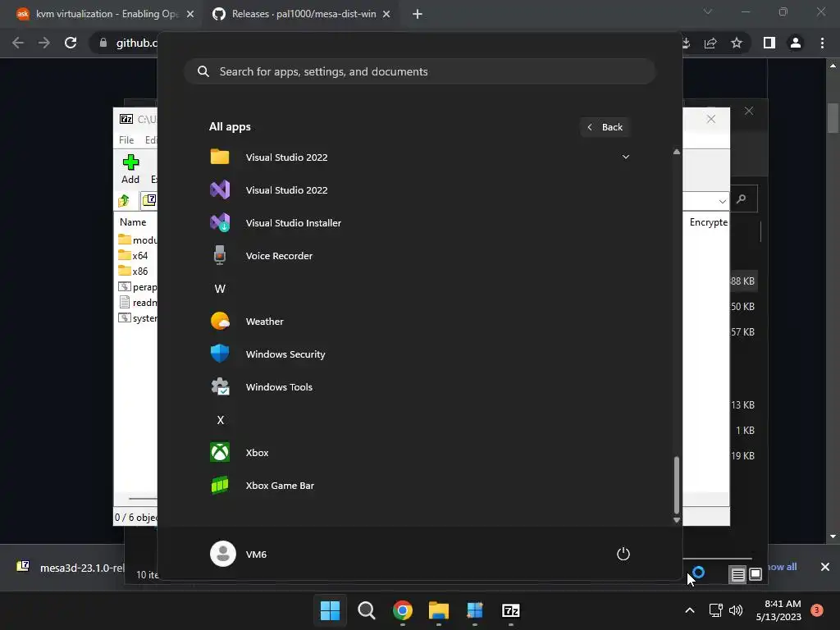840x630 pixels.
Task: Open the mesa3d-23.1.0 downloaded file
Action: coord(72,568)
